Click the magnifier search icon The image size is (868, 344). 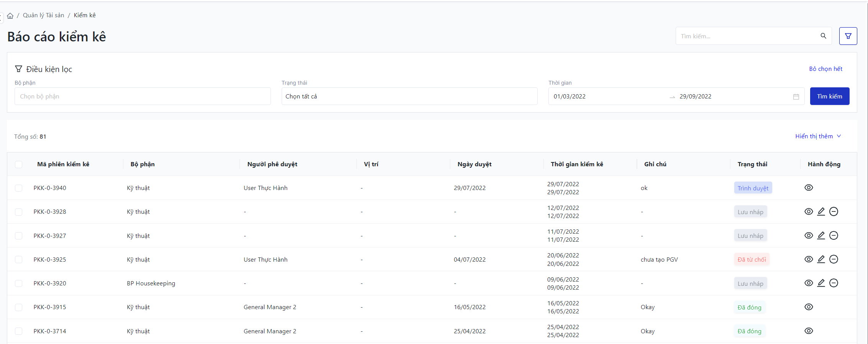[823, 36]
